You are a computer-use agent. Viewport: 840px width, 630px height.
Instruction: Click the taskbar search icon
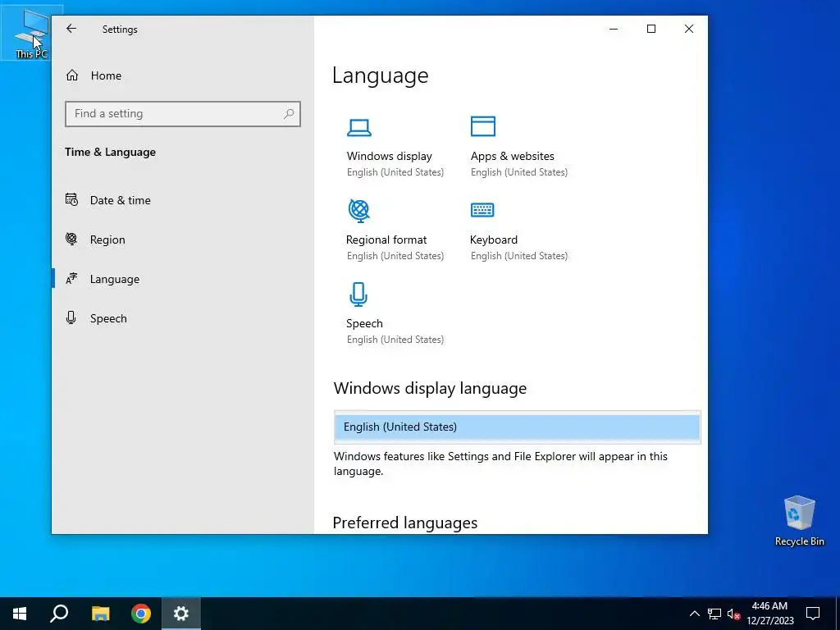[59, 614]
